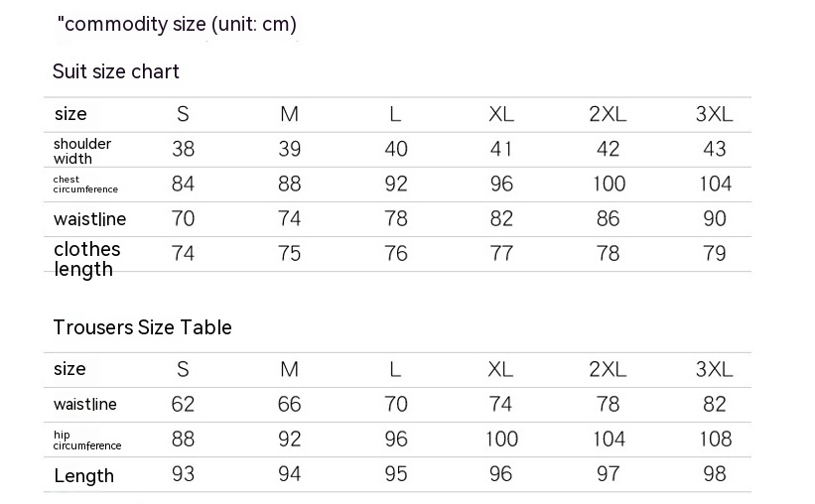815x504 pixels.
Task: Select chest circumference value 104 for 3XL
Action: (714, 184)
